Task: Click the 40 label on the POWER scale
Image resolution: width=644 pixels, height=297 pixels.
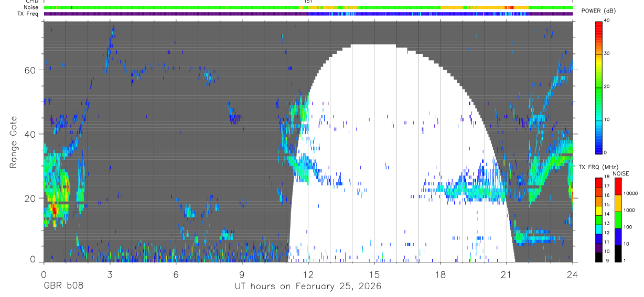Action: (607, 21)
